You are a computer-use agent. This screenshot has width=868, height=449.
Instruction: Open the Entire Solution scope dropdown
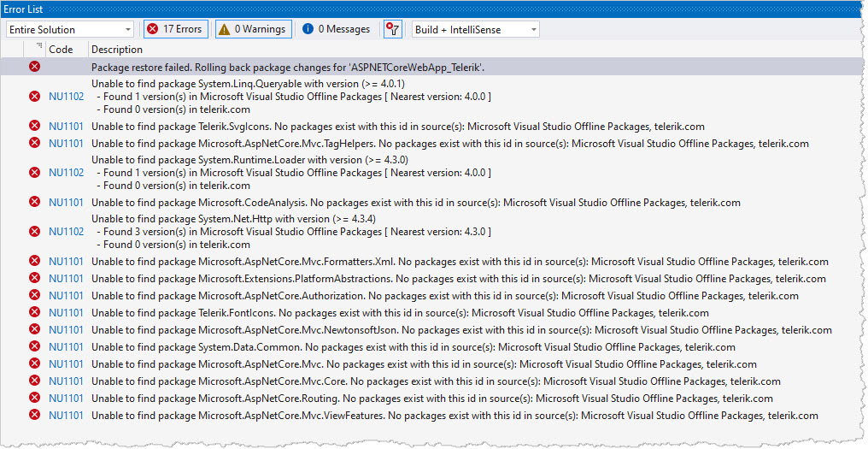click(x=69, y=29)
